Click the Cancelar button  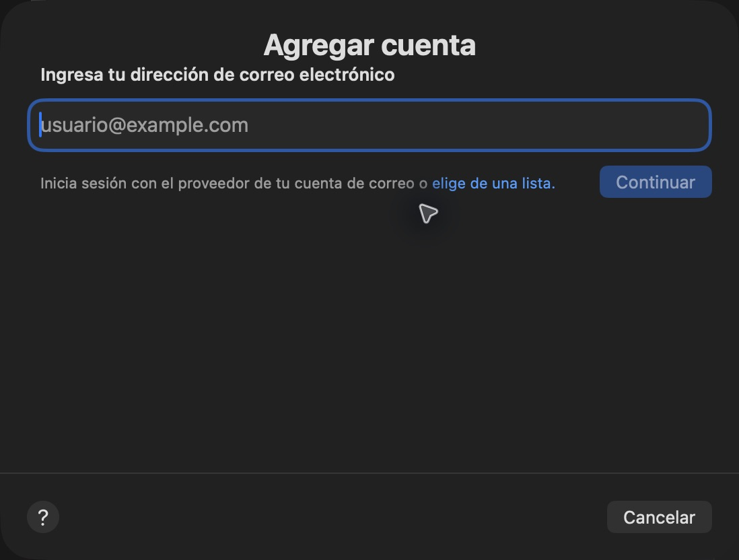click(659, 517)
